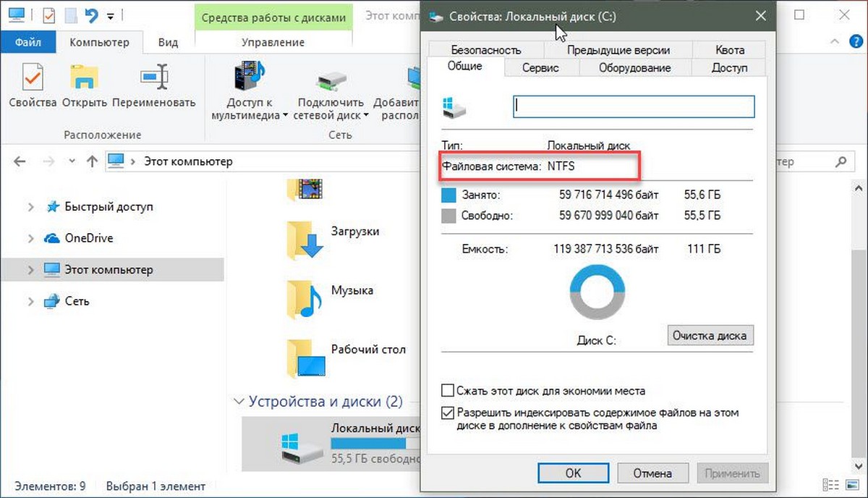Enable the compress this drive (Сжать этот диск) checkbox
This screenshot has height=498, width=868.
[448, 391]
